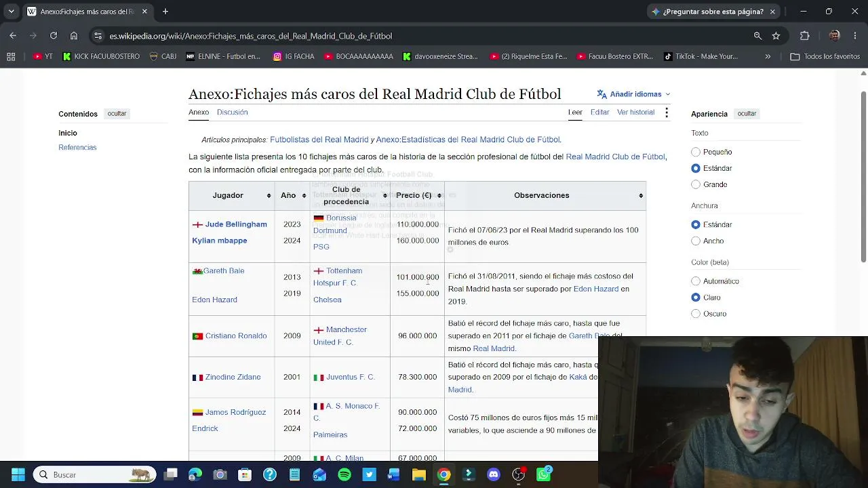The width and height of the screenshot is (868, 488).
Task: Open Task View on the taskbar
Action: pos(170,474)
